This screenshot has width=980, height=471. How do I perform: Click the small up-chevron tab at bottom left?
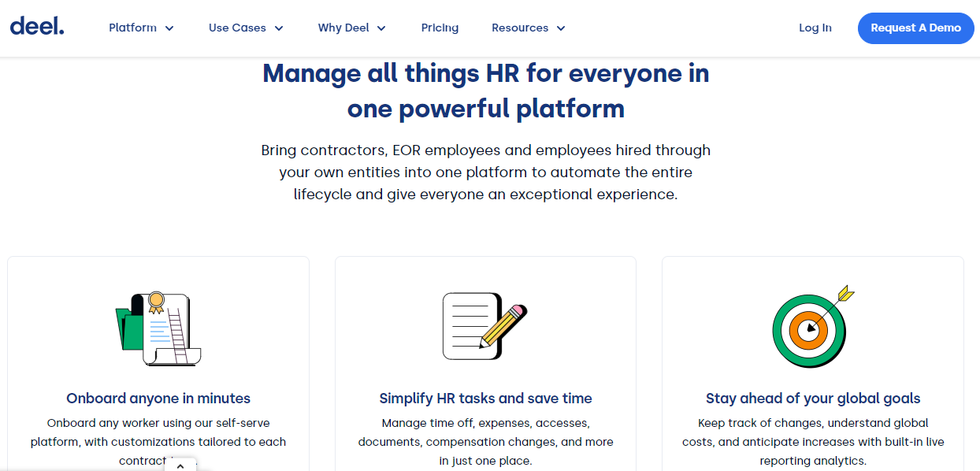[x=180, y=465]
